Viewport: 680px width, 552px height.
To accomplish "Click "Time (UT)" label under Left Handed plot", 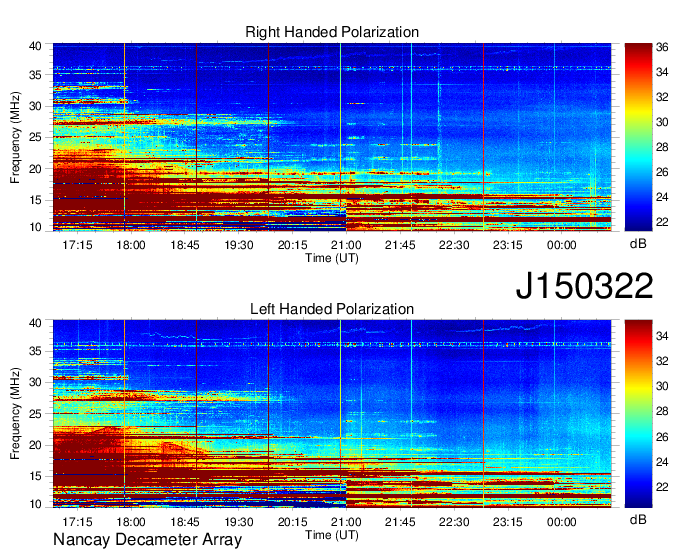I will coord(332,535).
